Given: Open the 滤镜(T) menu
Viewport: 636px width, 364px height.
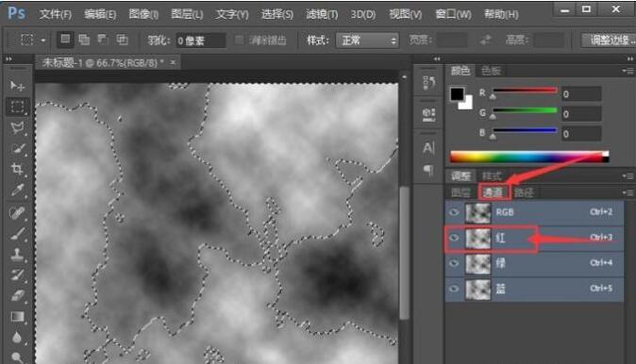Looking at the screenshot, I should point(322,14).
